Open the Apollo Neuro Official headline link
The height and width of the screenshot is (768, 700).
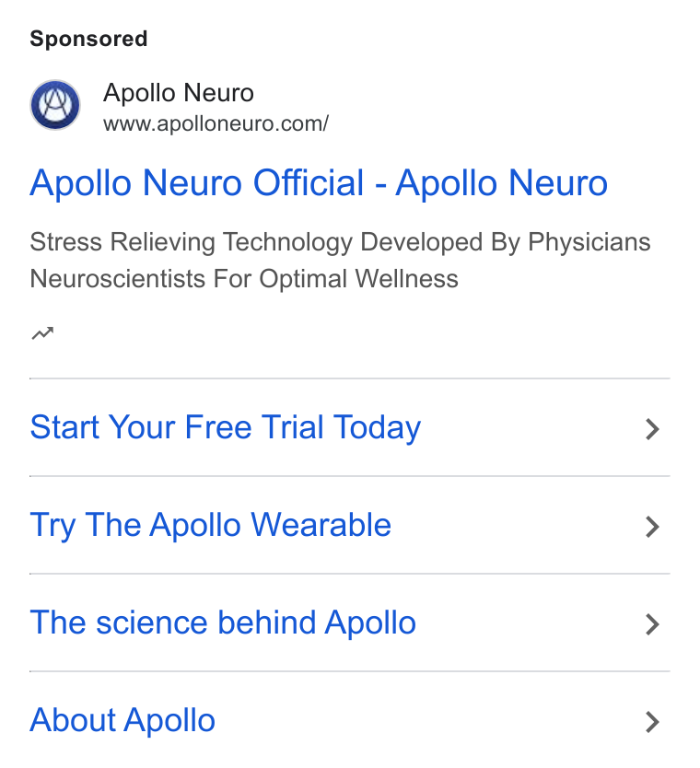[x=319, y=183]
